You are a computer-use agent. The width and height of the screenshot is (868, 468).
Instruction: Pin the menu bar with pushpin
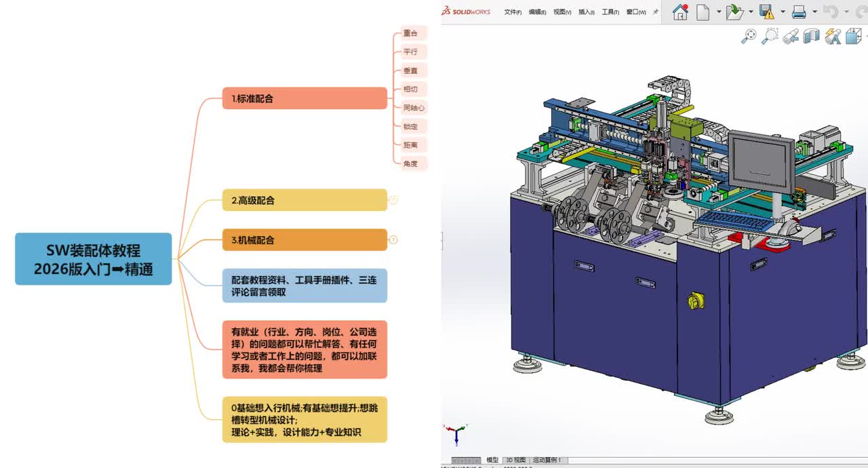(x=656, y=12)
